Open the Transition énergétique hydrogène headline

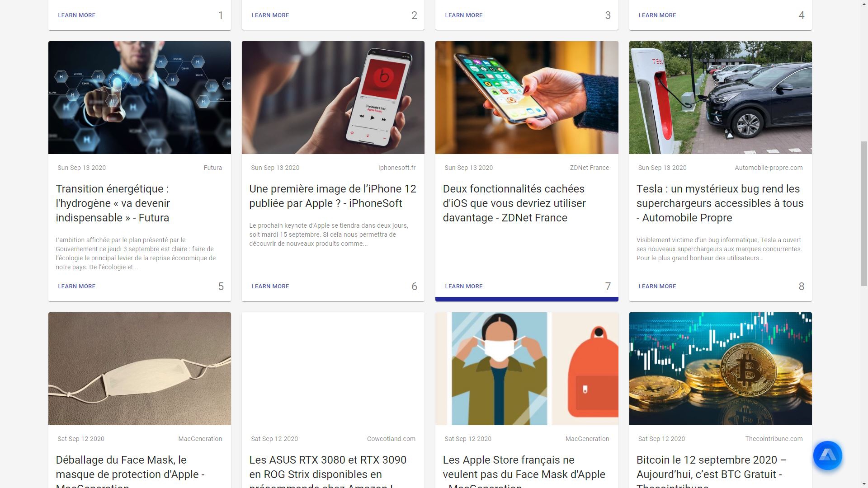coord(113,203)
